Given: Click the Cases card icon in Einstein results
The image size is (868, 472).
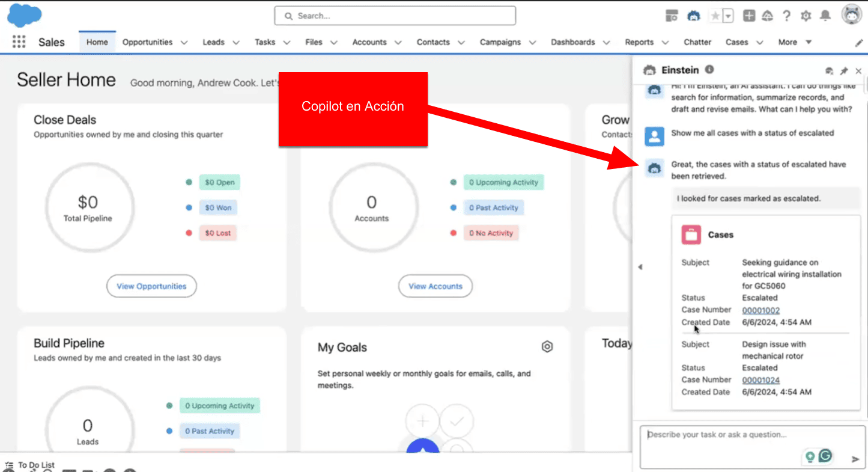Looking at the screenshot, I should pos(691,234).
